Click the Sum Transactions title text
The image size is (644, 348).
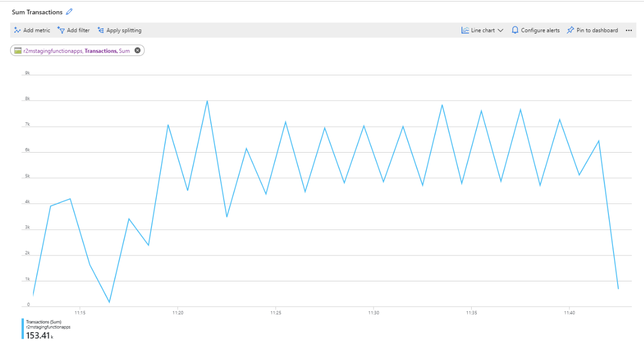(37, 12)
